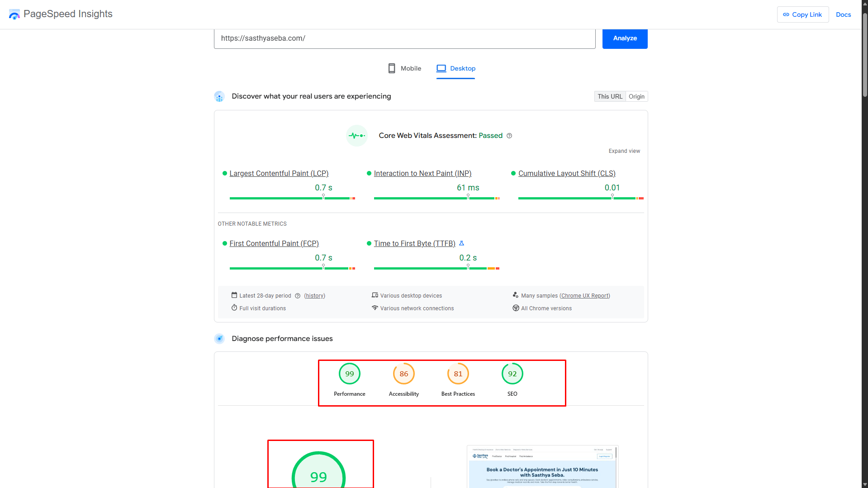Viewport: 868px width, 488px height.
Task: Click the wifi icon for network connections
Action: [375, 308]
